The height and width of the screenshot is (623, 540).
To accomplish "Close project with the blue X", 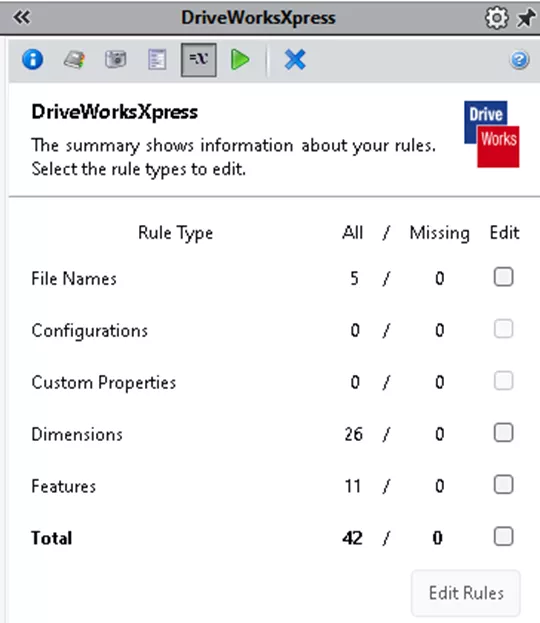I will click(295, 60).
